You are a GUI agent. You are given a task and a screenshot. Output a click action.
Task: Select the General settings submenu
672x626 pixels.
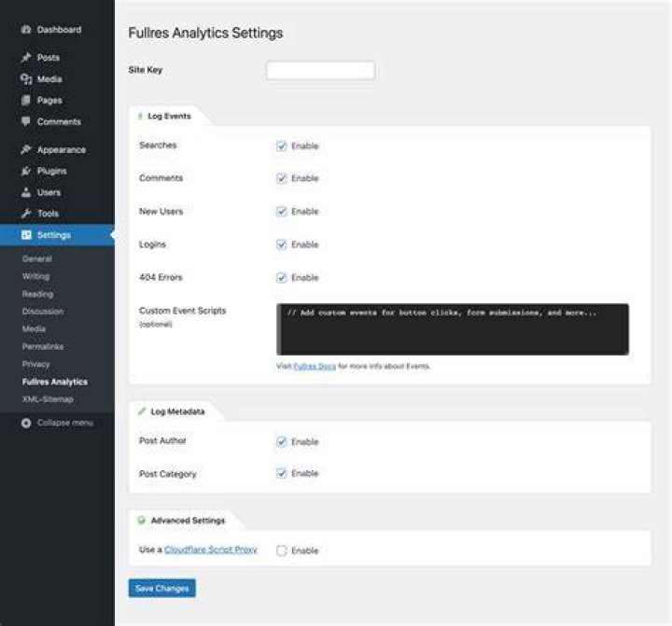36,258
